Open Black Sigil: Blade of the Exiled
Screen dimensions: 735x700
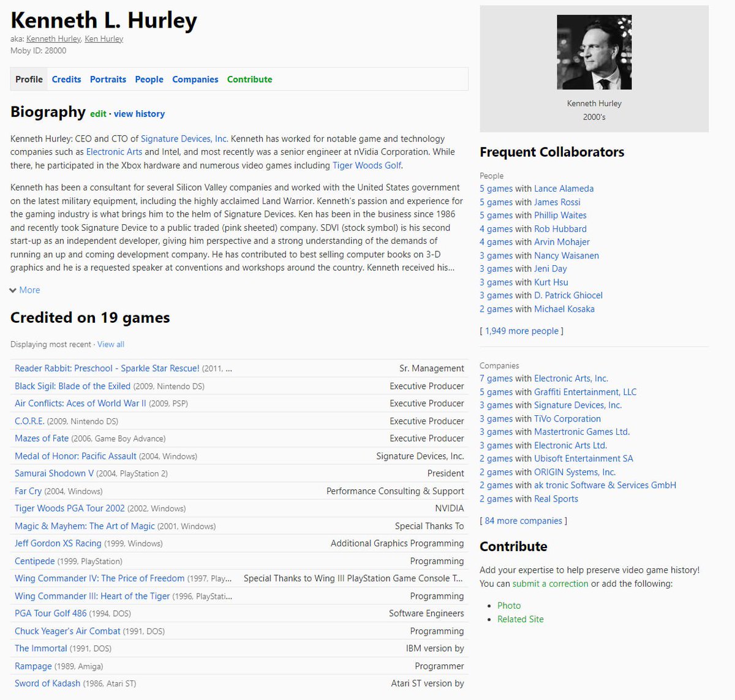(72, 386)
